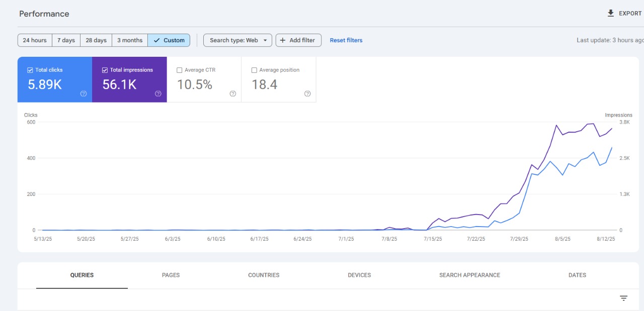Open help icon on Average CTR card
Viewport: 644px width, 311px height.
pyautogui.click(x=232, y=93)
